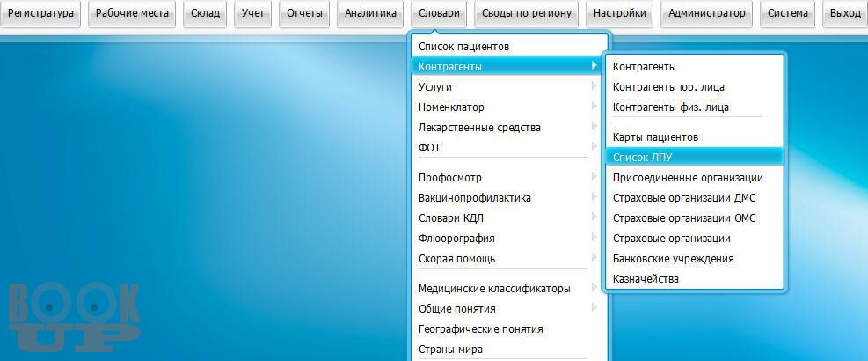This screenshot has height=361, width=868.
Task: Open the Рабочие места menu
Action: (132, 13)
